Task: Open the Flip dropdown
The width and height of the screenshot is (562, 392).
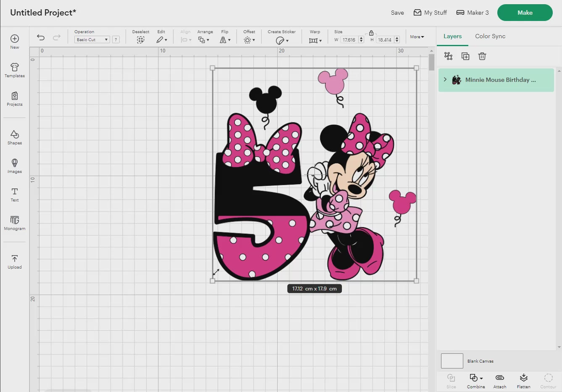Action: (225, 40)
